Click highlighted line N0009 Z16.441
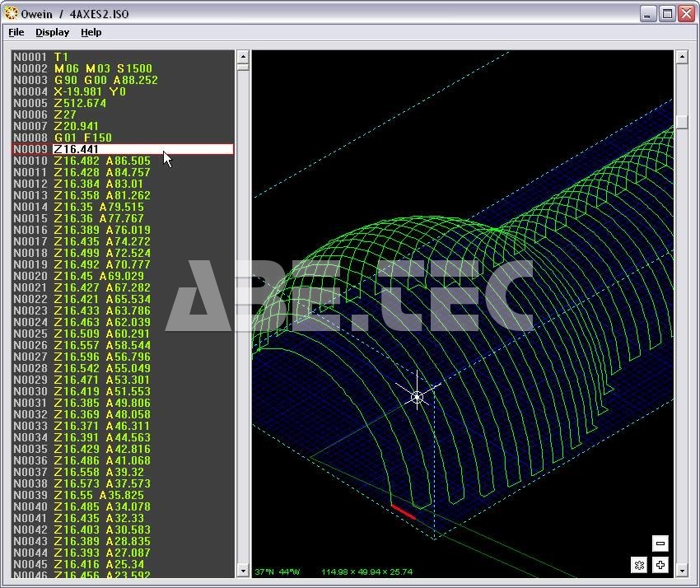700x588 pixels. [x=123, y=149]
